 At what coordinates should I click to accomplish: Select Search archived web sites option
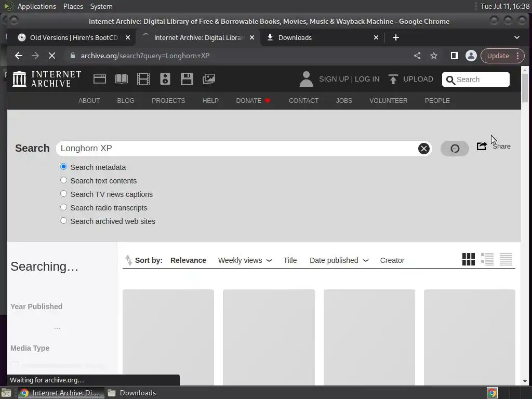coord(63,220)
